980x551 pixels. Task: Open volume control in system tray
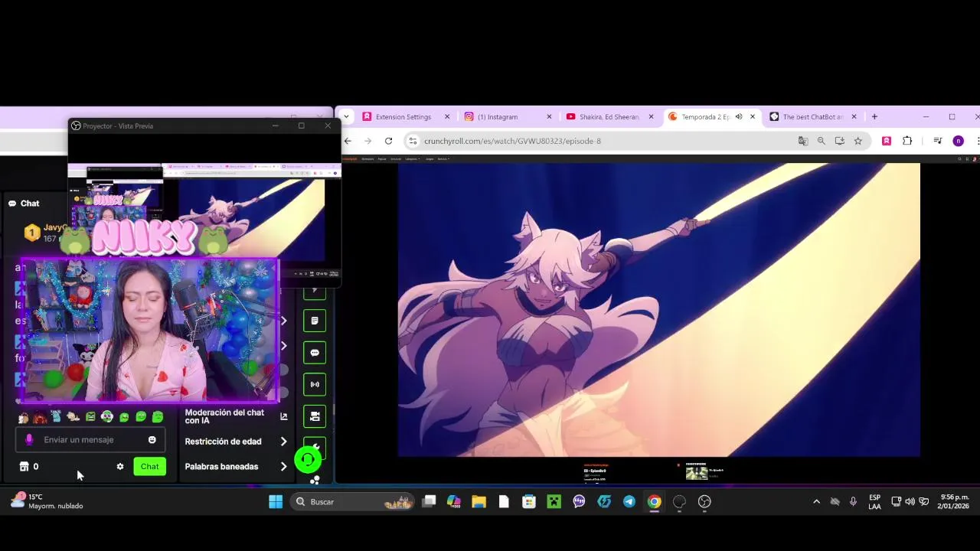point(910,502)
